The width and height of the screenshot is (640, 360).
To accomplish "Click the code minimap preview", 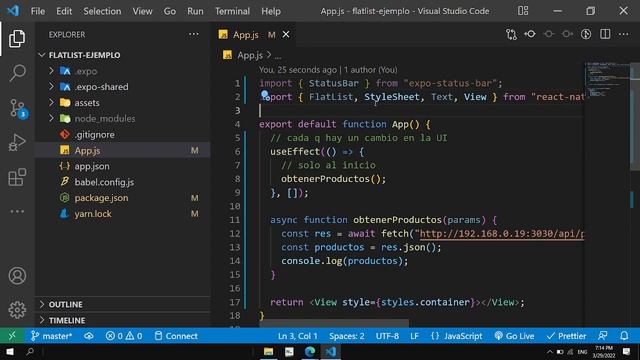I will click(x=607, y=80).
